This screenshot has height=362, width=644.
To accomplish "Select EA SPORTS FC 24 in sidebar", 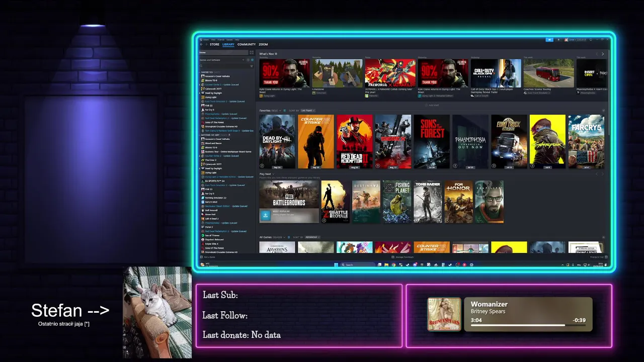I will coord(215,181).
